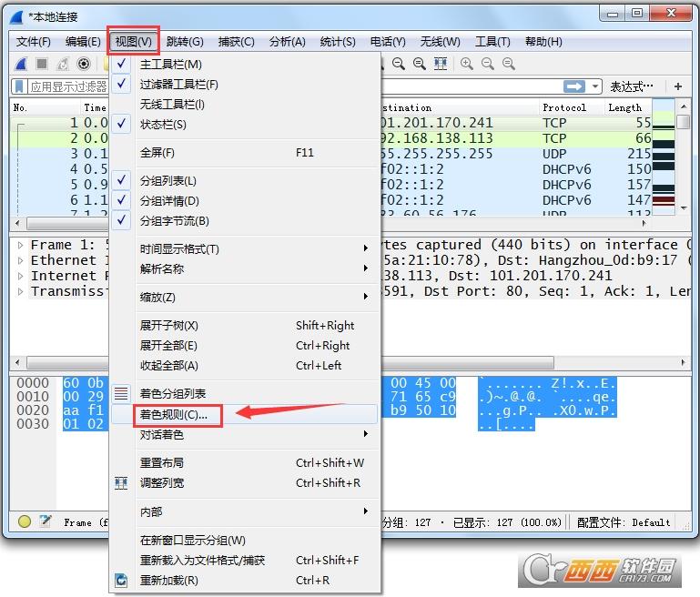Click 配置文件: Default in status bar
700x597 pixels.
624,522
